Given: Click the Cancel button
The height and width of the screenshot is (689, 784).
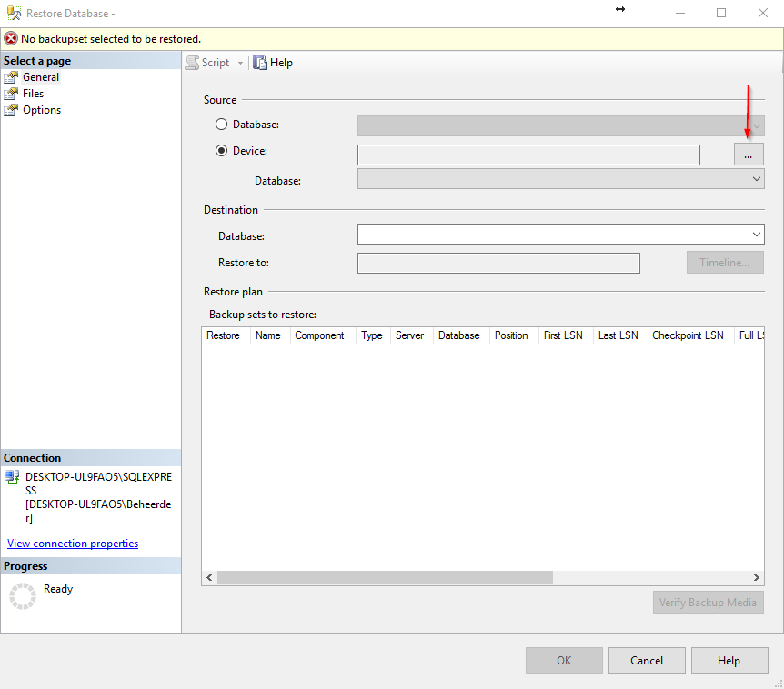Looking at the screenshot, I should [647, 661].
